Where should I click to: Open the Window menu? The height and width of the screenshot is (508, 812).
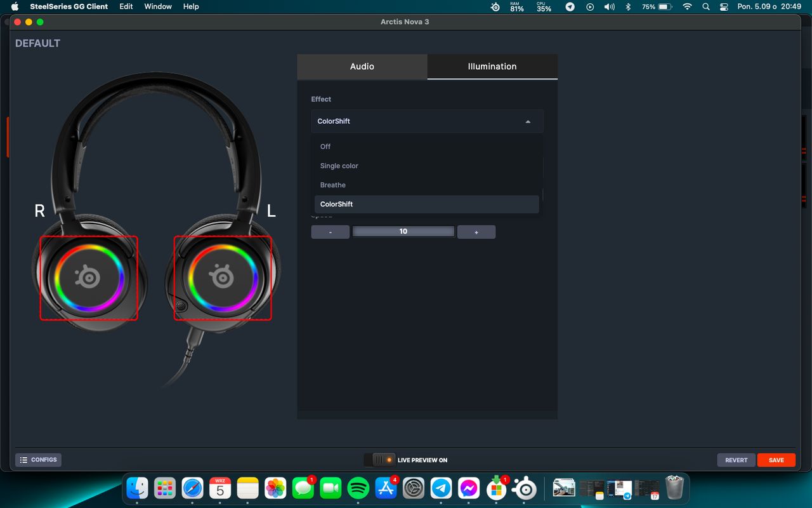[158, 6]
